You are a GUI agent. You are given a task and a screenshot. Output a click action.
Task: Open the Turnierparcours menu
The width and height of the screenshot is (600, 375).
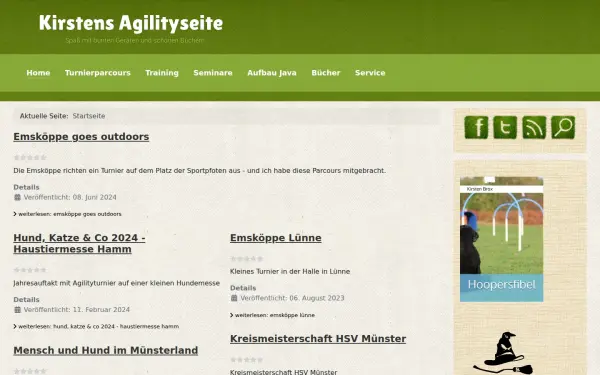point(98,73)
